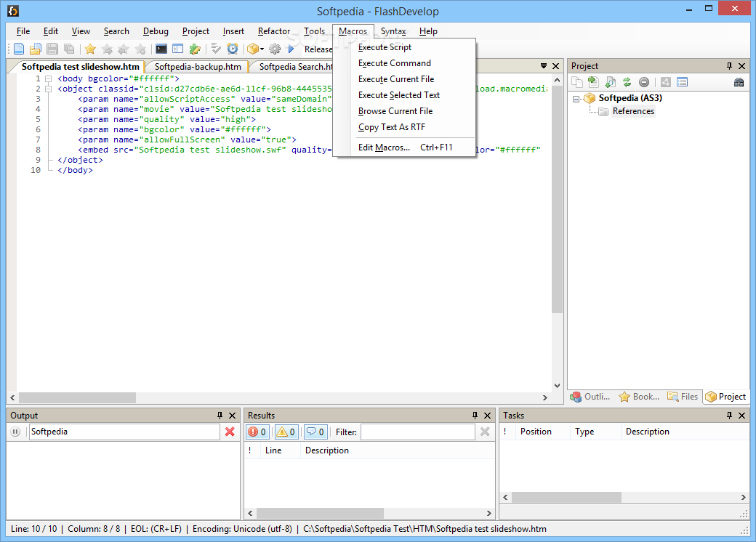Click the blue alarm clock icon

(233, 49)
